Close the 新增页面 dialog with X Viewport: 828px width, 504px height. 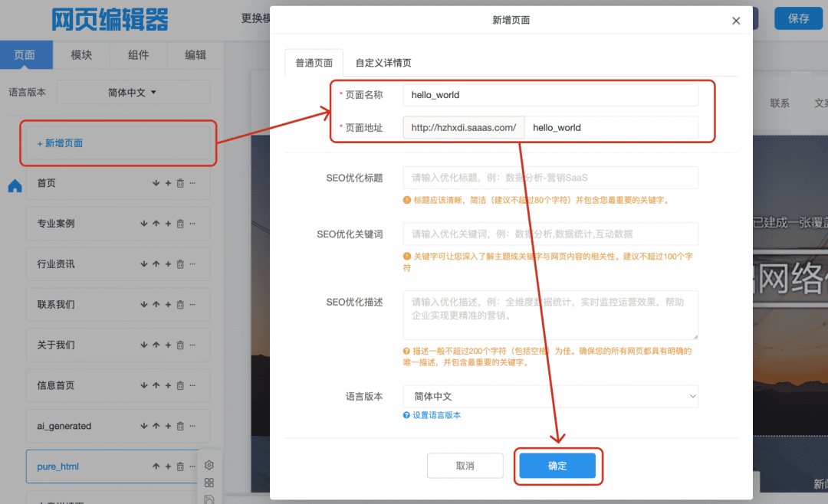736,21
